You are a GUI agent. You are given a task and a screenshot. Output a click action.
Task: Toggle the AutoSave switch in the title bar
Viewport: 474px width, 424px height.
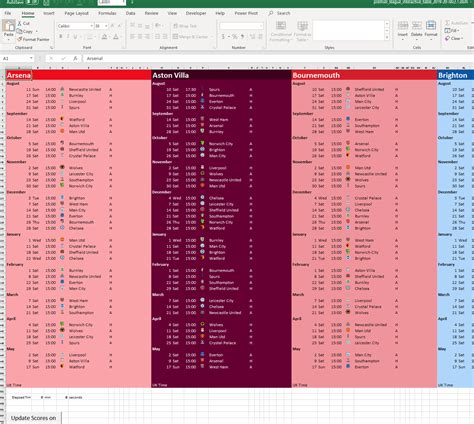31,3
